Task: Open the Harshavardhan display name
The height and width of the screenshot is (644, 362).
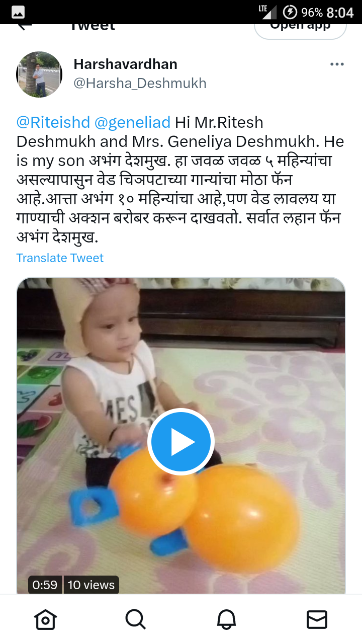Action: 125,64
